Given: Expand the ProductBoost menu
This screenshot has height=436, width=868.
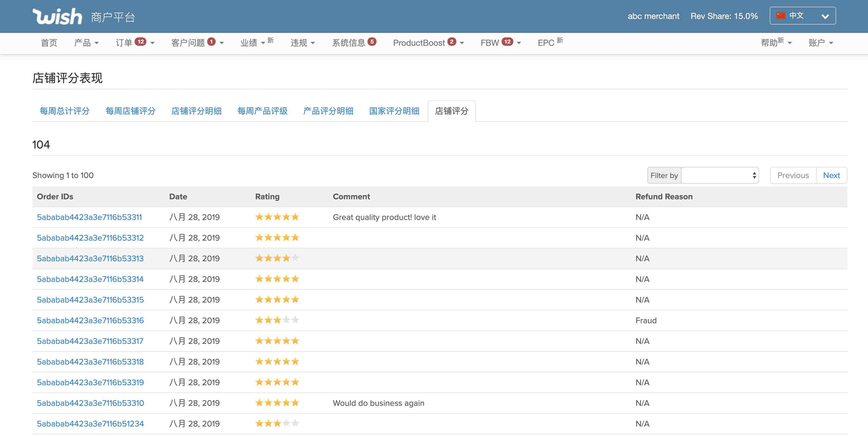Looking at the screenshot, I should point(429,43).
